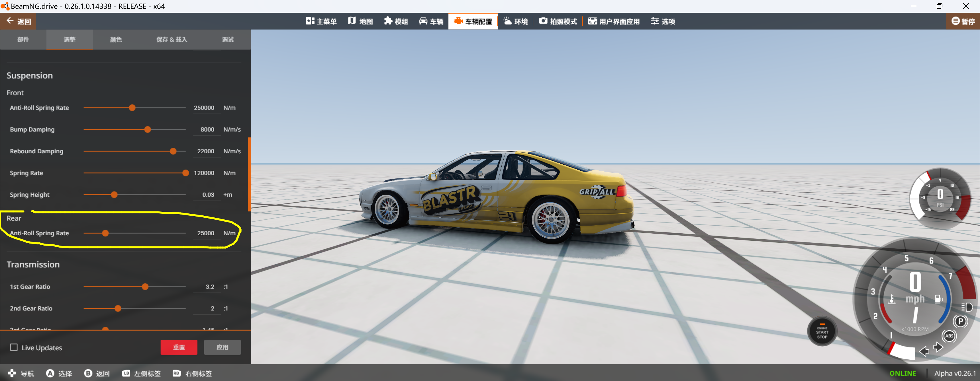Open the 主菜单 main menu

pos(321,21)
